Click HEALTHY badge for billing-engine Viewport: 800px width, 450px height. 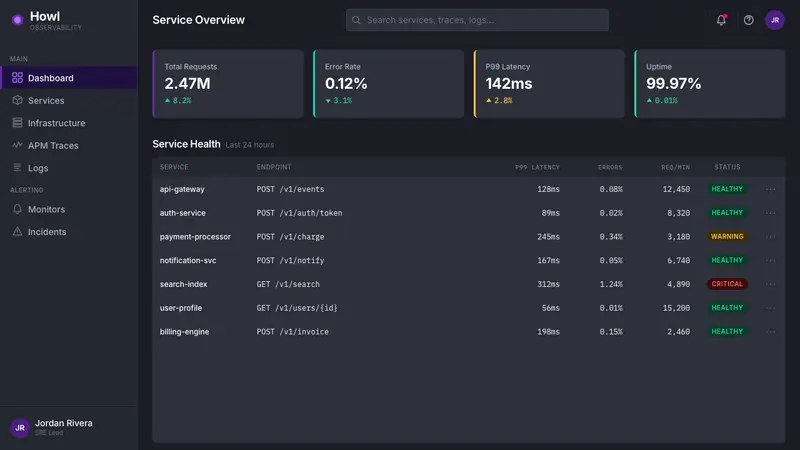click(x=727, y=331)
